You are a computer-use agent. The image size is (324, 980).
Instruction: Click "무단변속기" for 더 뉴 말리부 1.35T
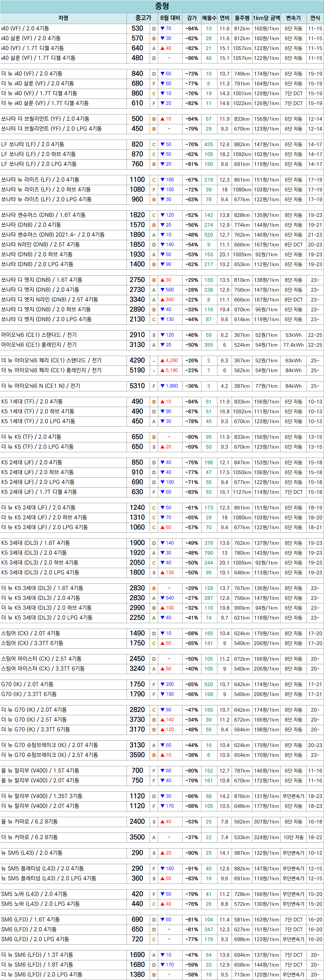293,796
